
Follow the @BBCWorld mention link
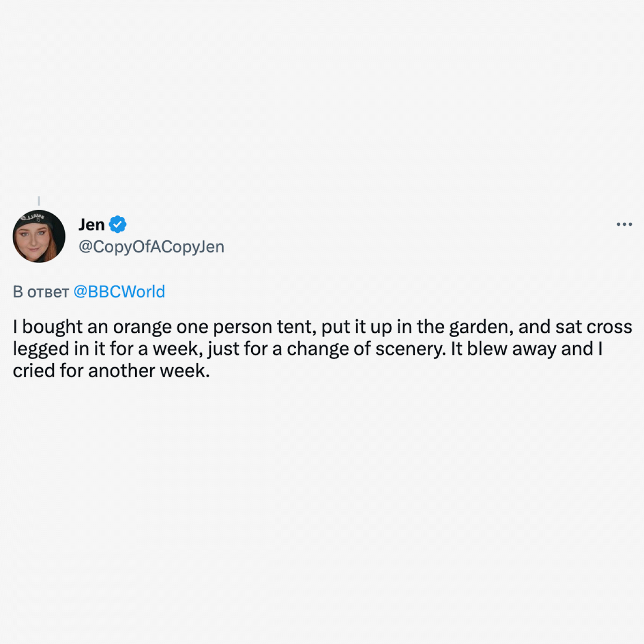click(x=119, y=292)
